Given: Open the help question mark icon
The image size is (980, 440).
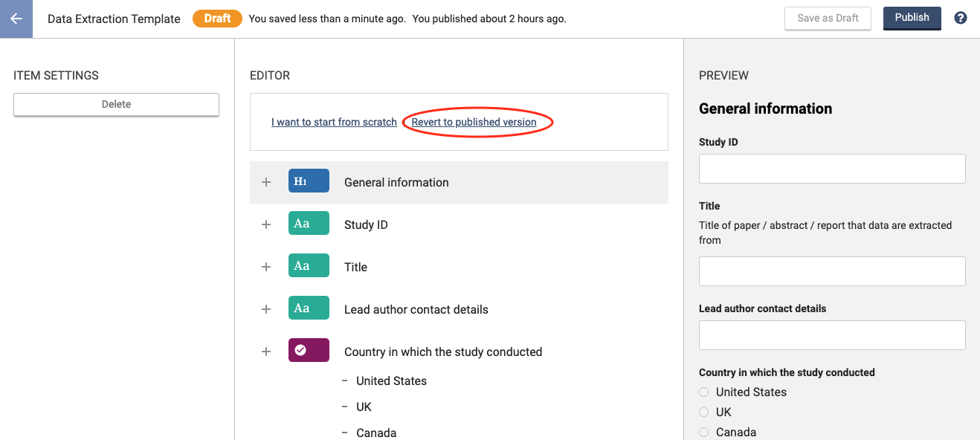Looking at the screenshot, I should point(961,18).
